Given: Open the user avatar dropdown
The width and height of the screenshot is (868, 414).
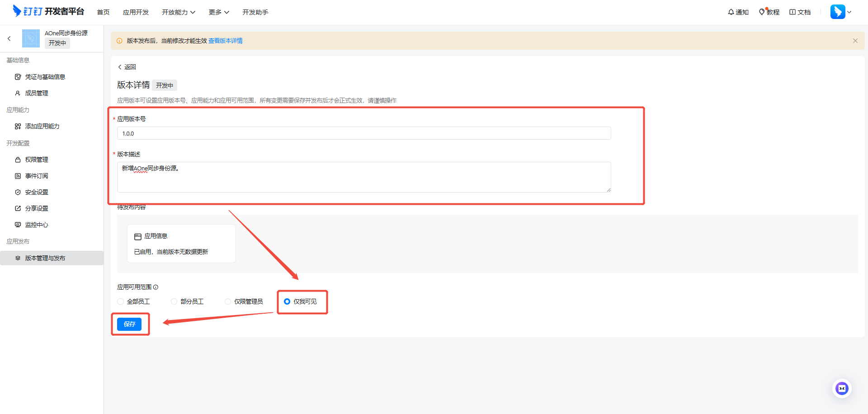Looking at the screenshot, I should pos(840,12).
